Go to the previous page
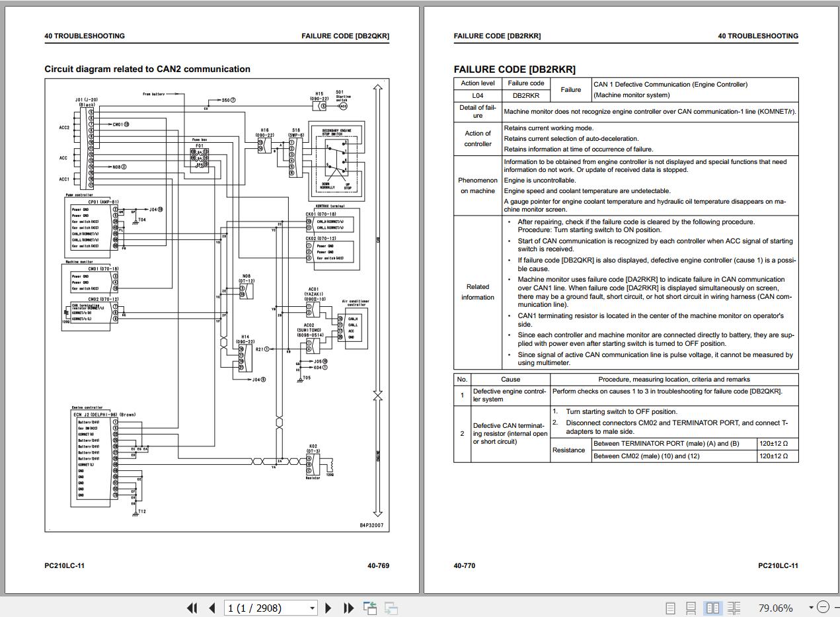 pyautogui.click(x=211, y=608)
